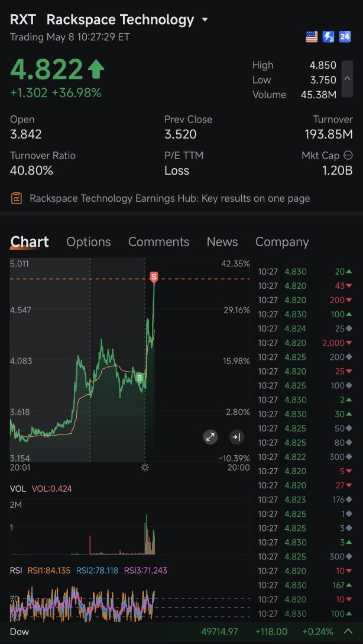Tap the VOL indicator label

(x=18, y=489)
